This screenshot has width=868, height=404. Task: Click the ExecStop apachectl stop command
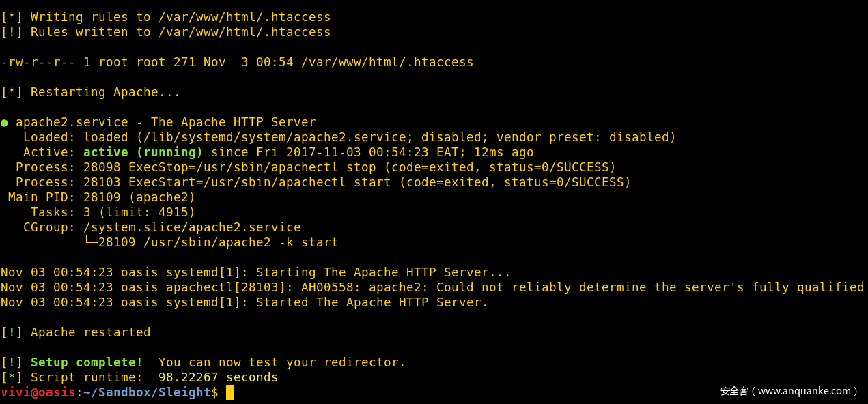click(x=252, y=167)
